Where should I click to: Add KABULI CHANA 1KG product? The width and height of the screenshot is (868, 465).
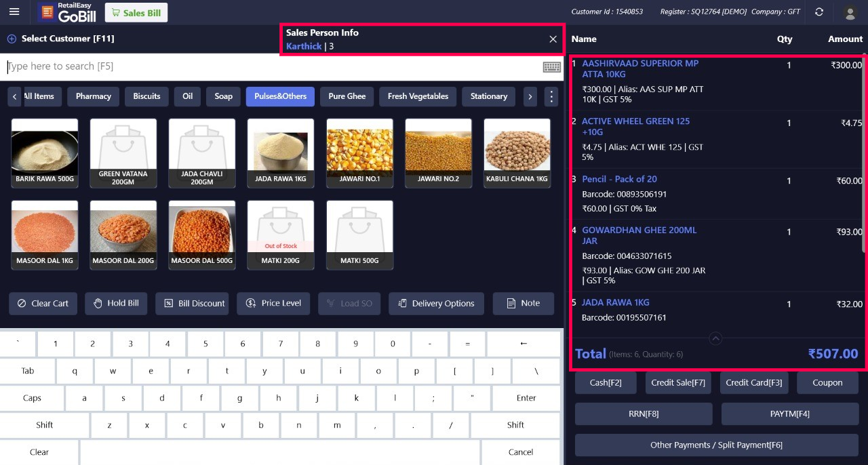tap(517, 154)
